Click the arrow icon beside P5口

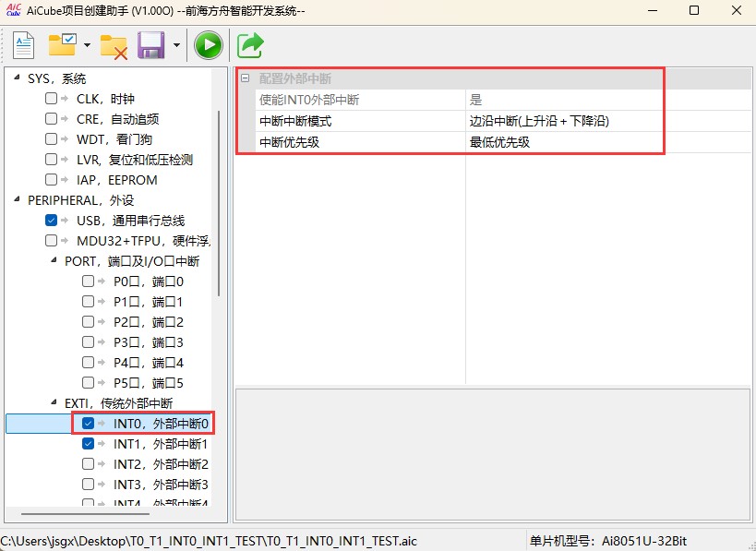(102, 382)
